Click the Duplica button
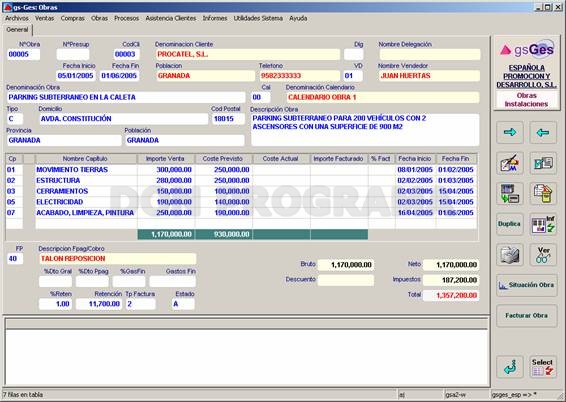566x402 pixels. [509, 224]
